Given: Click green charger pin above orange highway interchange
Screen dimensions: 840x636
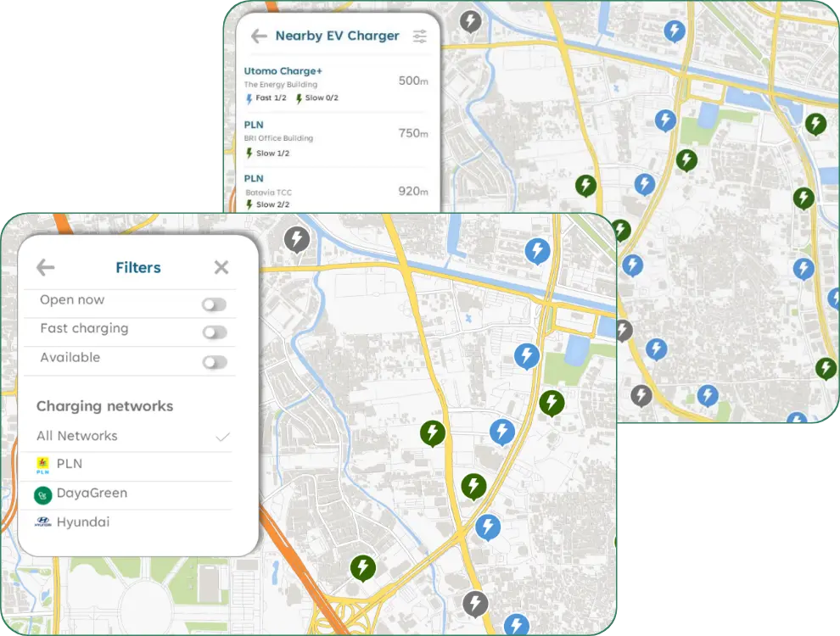Looking at the screenshot, I should point(363,568).
